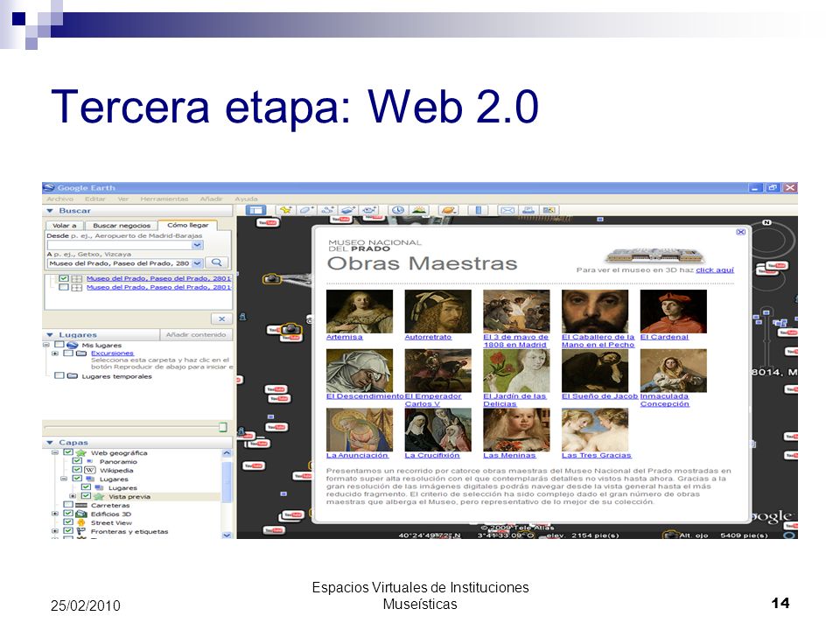Click the Edificios 3D layer icon

[80, 514]
